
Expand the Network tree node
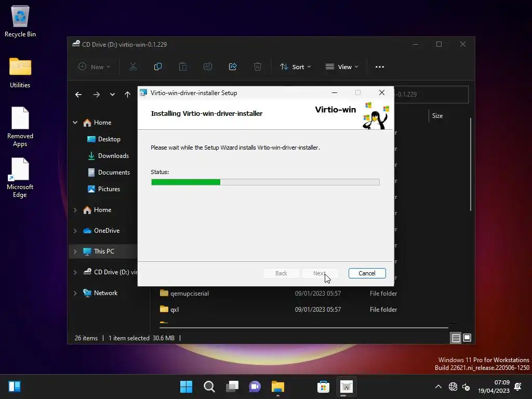click(75, 293)
